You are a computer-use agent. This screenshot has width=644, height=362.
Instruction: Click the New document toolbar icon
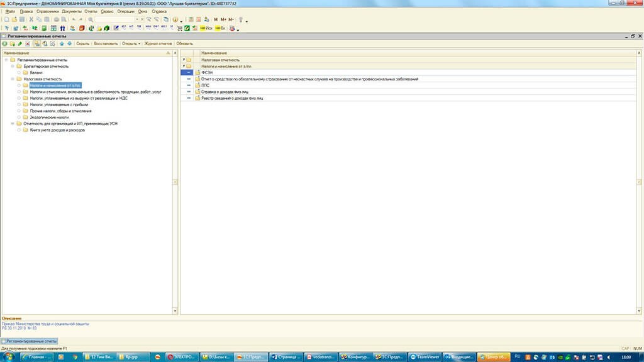point(6,19)
